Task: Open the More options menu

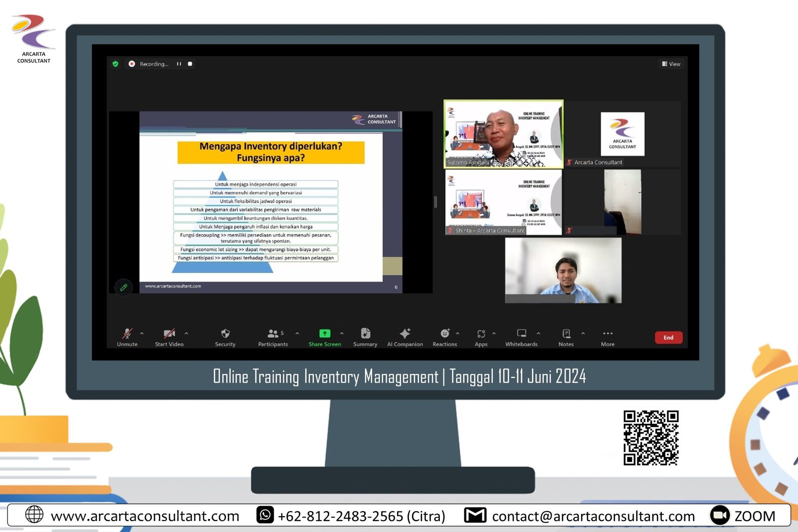Action: tap(607, 334)
